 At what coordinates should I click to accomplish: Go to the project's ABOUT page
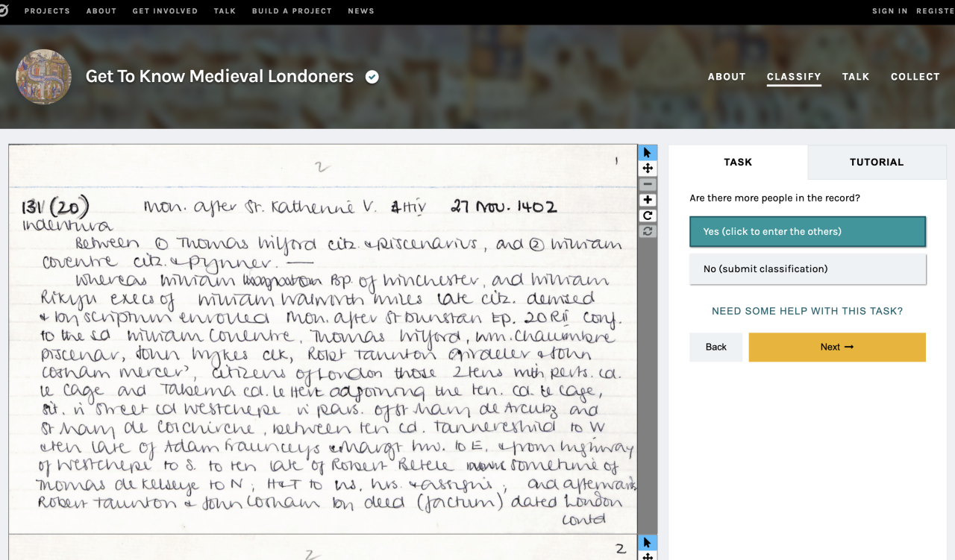[727, 77]
